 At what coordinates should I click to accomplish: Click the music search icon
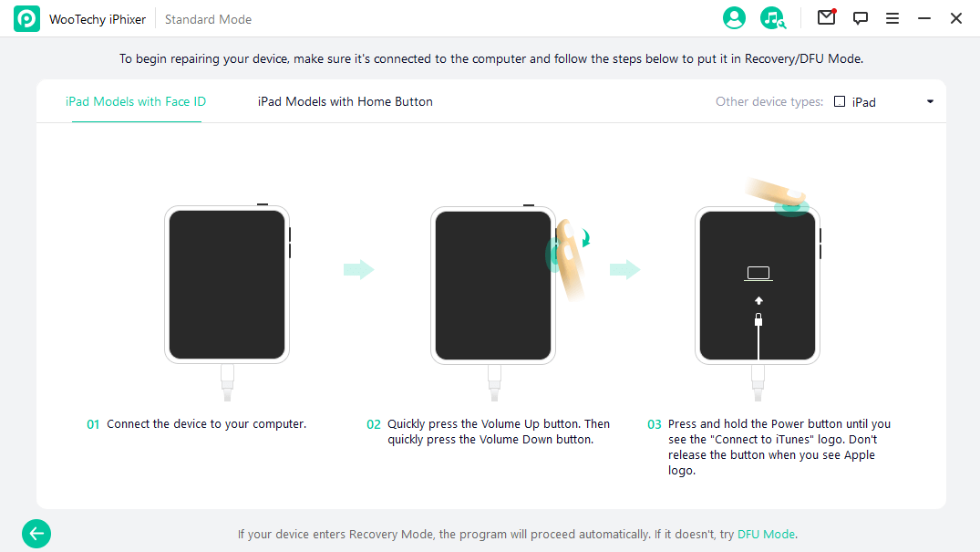[772, 18]
